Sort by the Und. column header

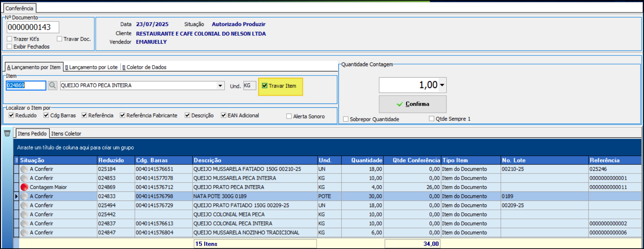coord(329,160)
